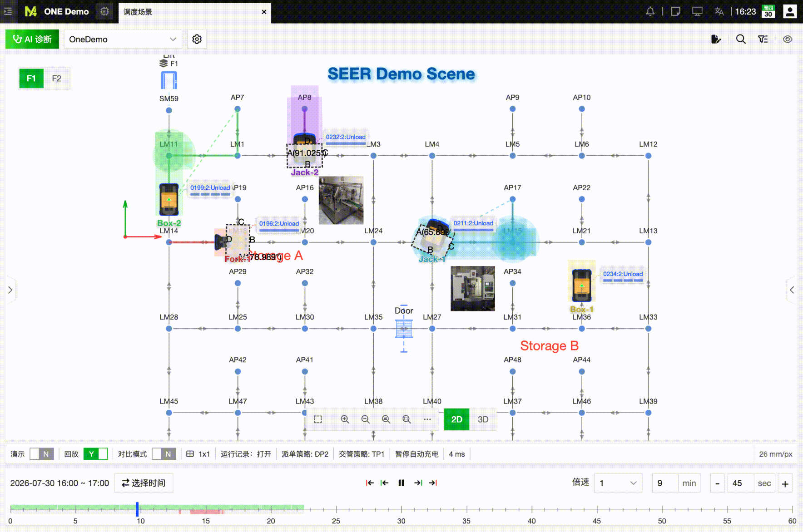Viewport: 803px width, 532px height.
Task: Switch to 3D view
Action: click(x=483, y=419)
